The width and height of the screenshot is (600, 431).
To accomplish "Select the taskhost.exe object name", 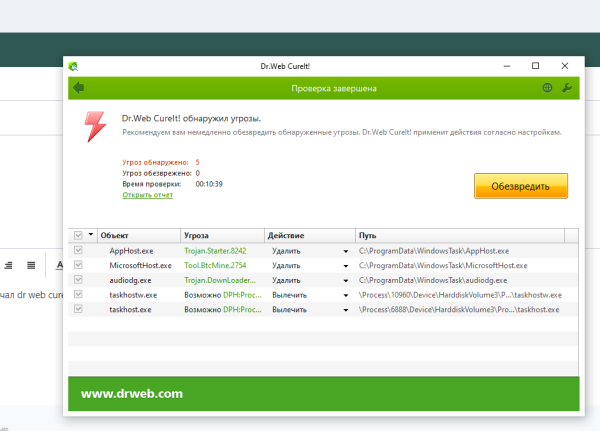I will click(x=130, y=310).
